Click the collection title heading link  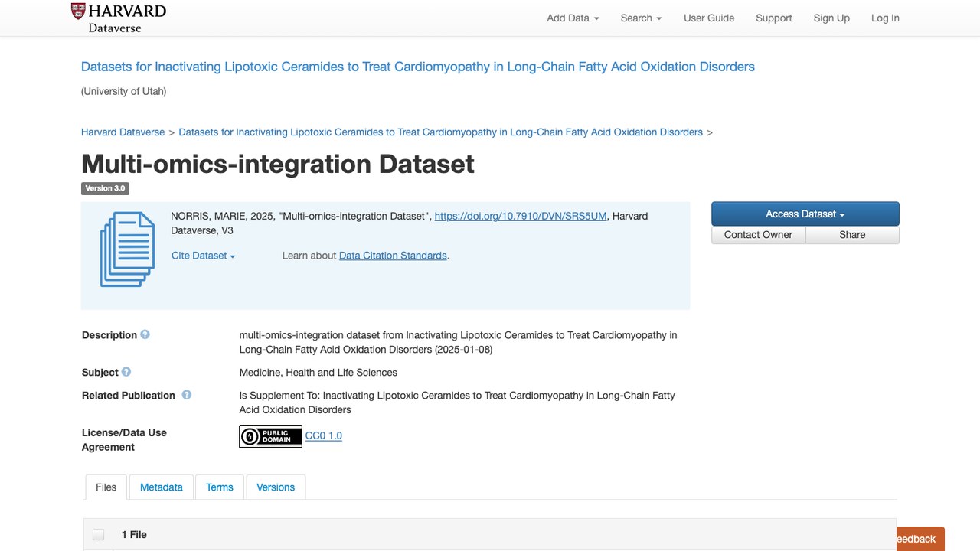[x=418, y=67]
